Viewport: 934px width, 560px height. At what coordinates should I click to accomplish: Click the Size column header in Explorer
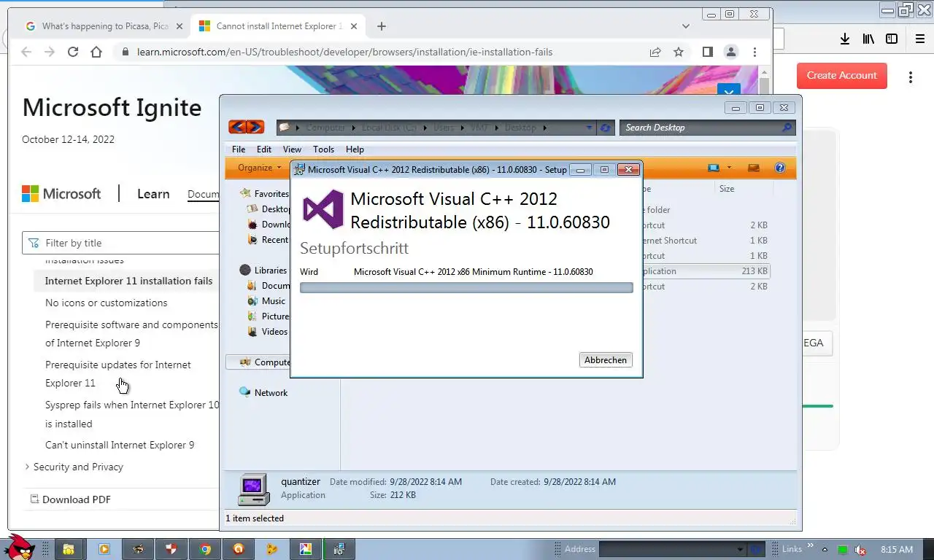tap(743, 188)
